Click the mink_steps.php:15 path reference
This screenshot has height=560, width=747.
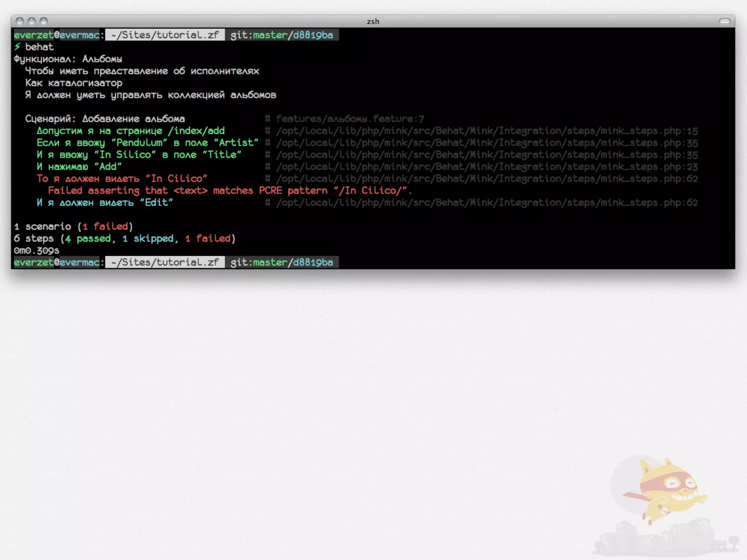coord(487,131)
